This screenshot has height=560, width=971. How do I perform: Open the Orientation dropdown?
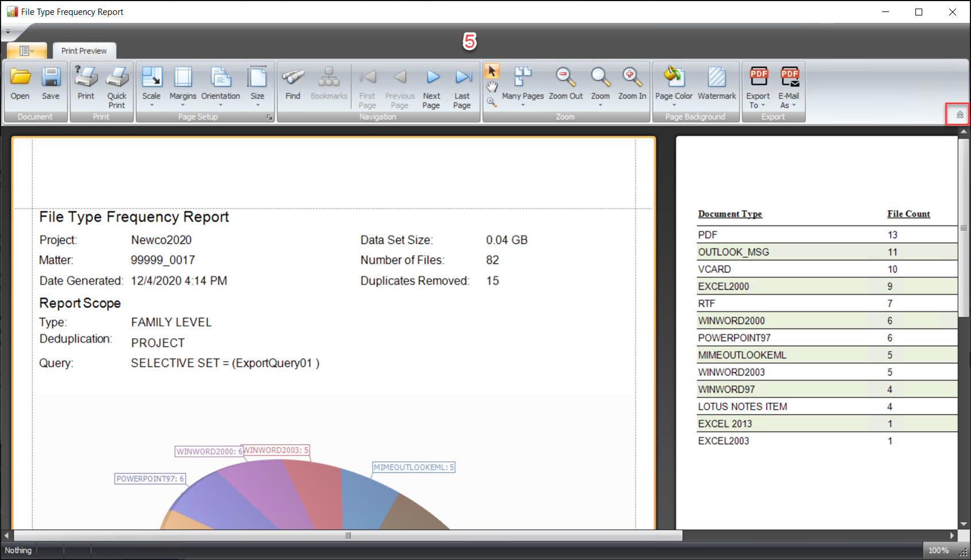pyautogui.click(x=221, y=87)
